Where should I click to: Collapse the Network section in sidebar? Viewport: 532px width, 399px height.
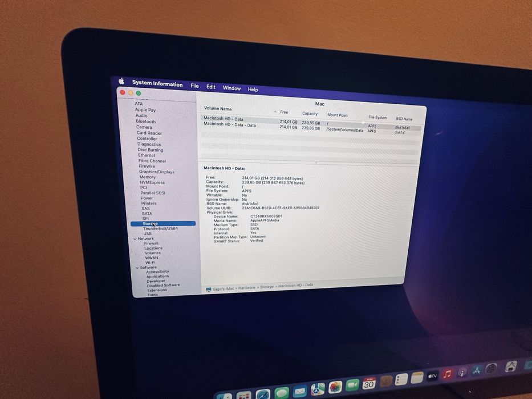135,239
